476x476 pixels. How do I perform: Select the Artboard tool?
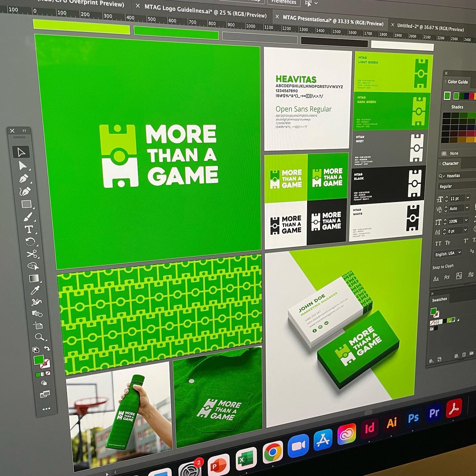[x=38, y=326]
